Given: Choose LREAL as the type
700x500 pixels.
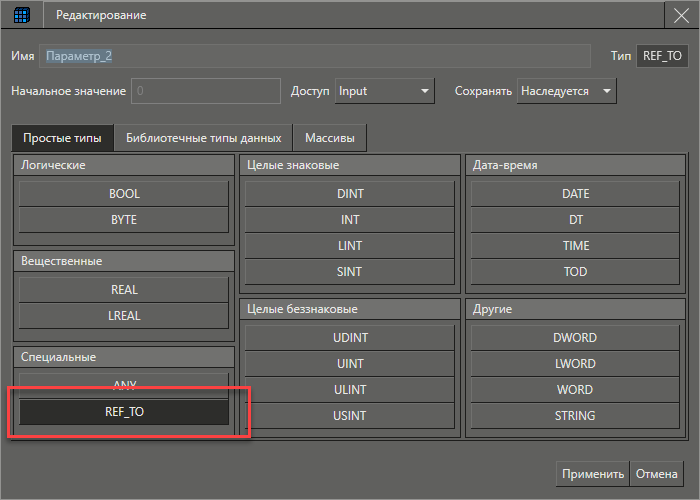Looking at the screenshot, I should point(124,315).
